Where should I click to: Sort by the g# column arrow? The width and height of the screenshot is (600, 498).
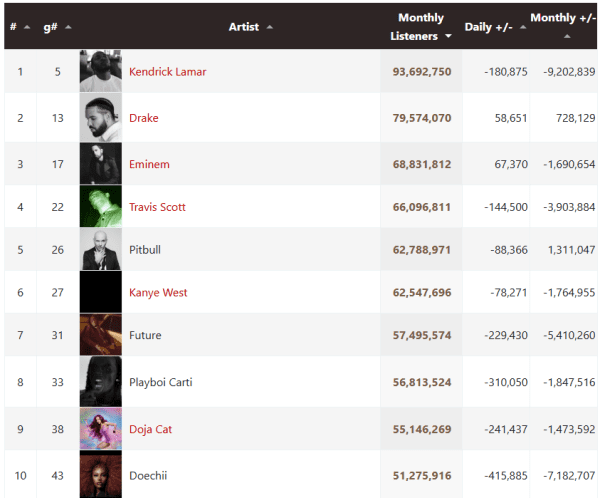(68, 27)
